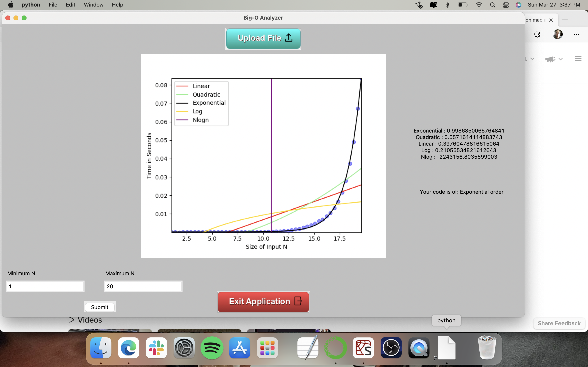Click the Upload File button
This screenshot has width=588, height=367.
coord(263,39)
